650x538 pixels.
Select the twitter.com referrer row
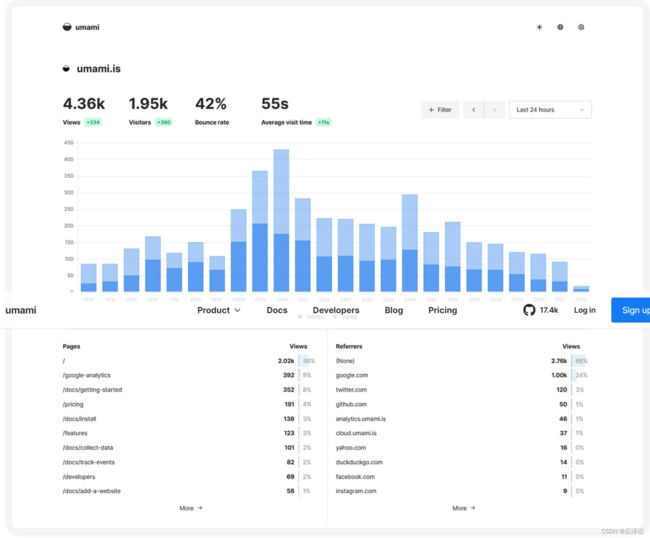tap(462, 390)
